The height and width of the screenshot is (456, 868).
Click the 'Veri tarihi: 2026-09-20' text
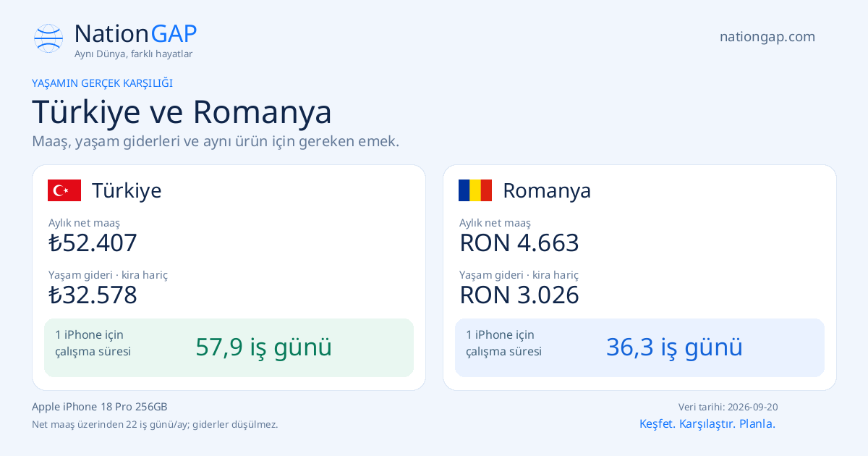coord(728,408)
